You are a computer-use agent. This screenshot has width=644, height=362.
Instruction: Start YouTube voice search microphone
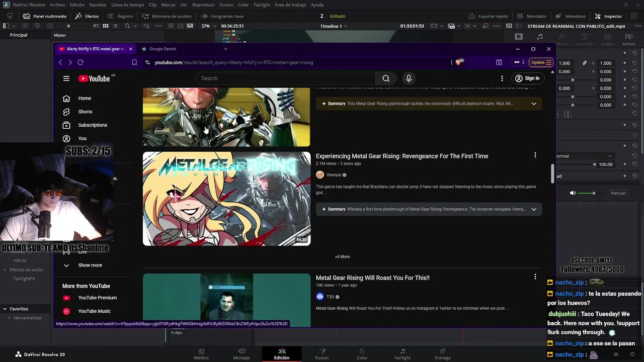[x=409, y=78]
